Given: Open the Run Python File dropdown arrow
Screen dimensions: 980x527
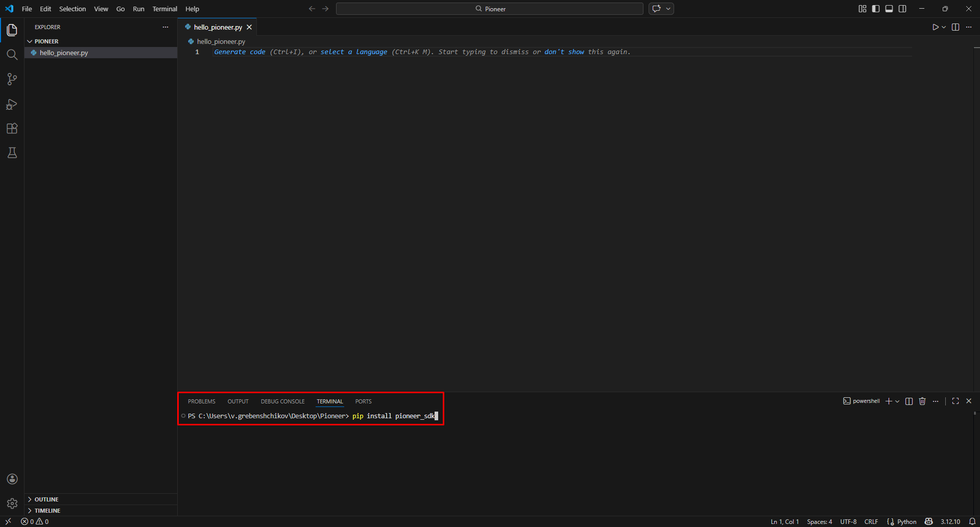Looking at the screenshot, I should point(944,27).
